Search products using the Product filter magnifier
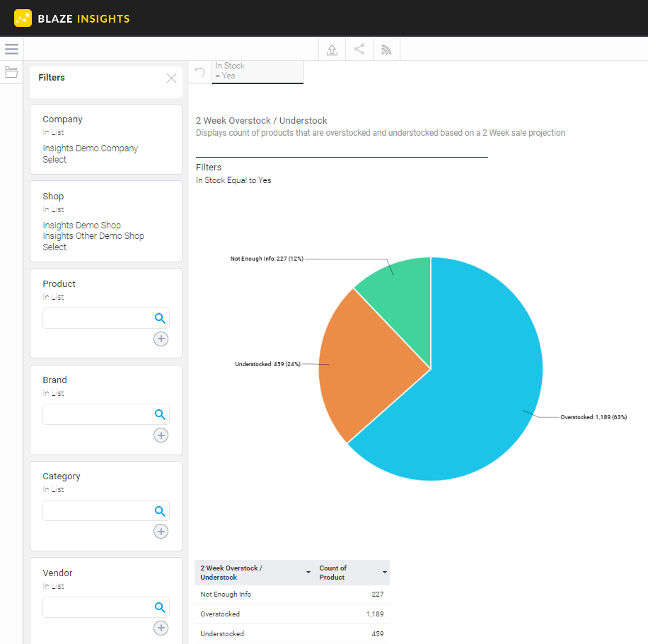The image size is (648, 644). coord(160,318)
